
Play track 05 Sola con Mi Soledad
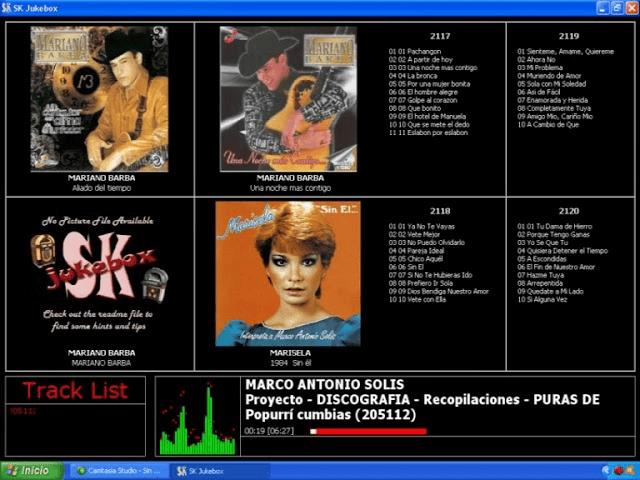(552, 84)
